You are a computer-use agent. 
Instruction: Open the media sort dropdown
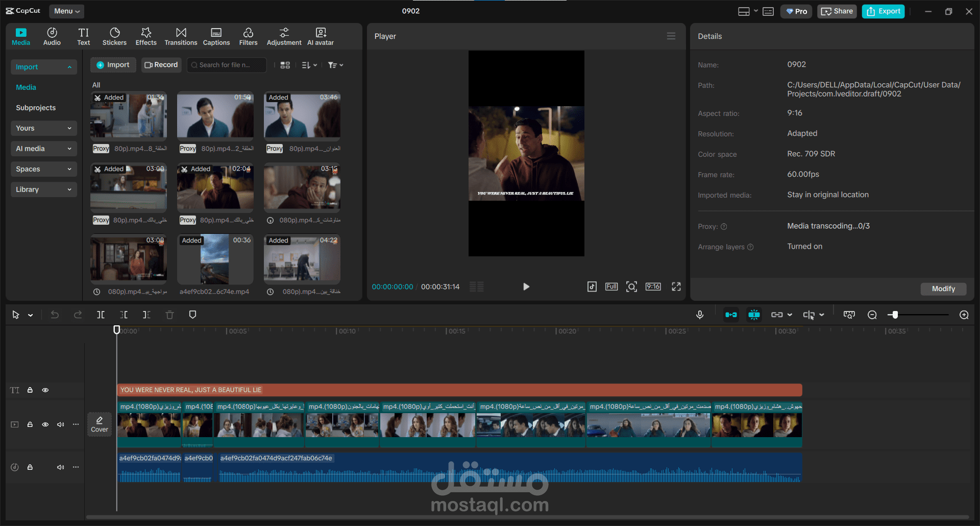pos(309,65)
